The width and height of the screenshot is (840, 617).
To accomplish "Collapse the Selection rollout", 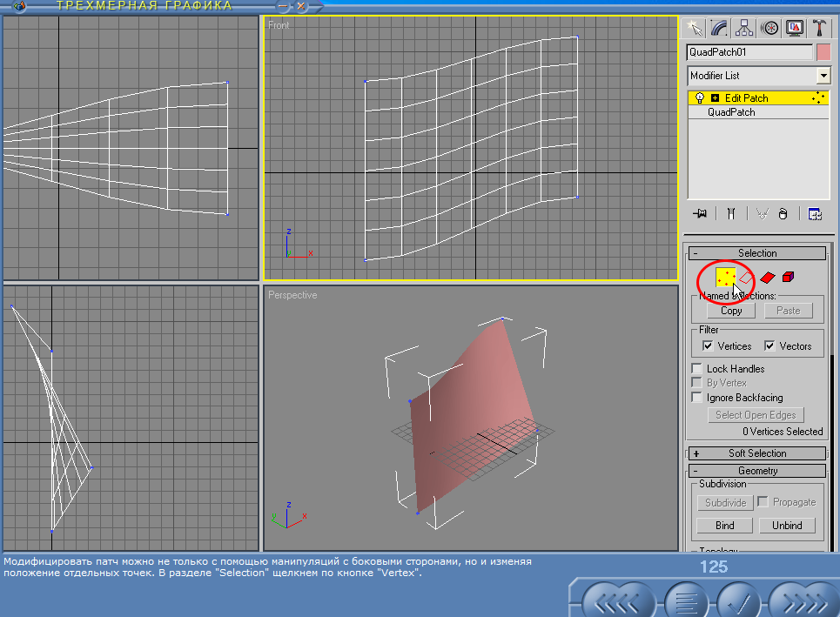I will 757,253.
